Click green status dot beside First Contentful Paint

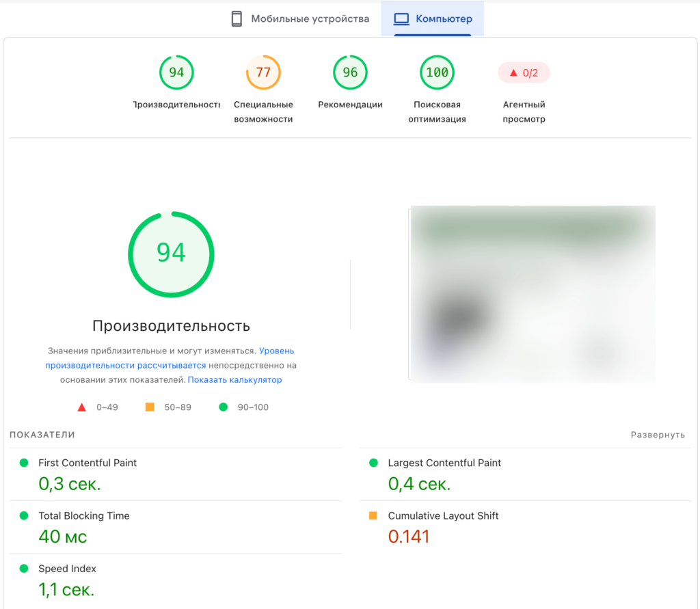click(24, 463)
